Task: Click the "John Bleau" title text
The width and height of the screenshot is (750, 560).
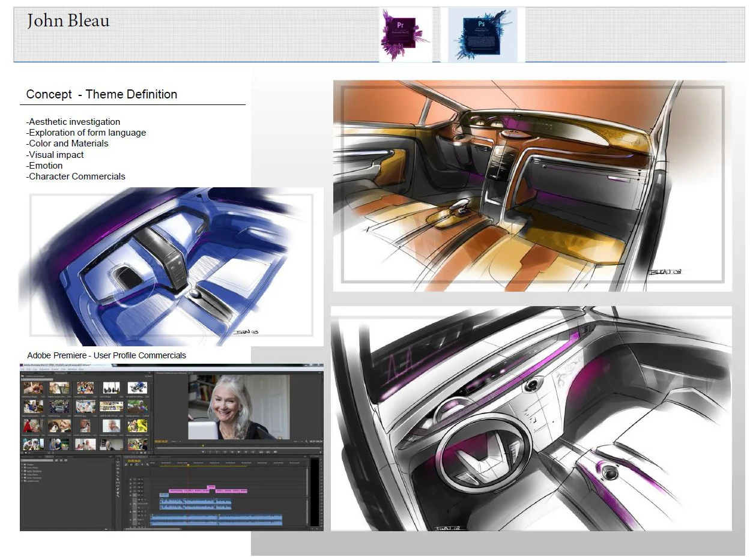Action: (x=68, y=21)
